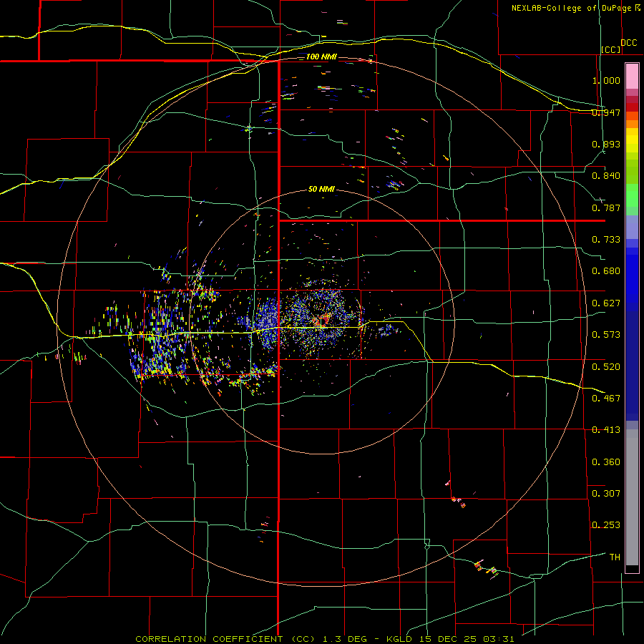Viewport: 644px width, 644px height.
Task: Click the 0.733 scale value
Action: tap(606, 240)
